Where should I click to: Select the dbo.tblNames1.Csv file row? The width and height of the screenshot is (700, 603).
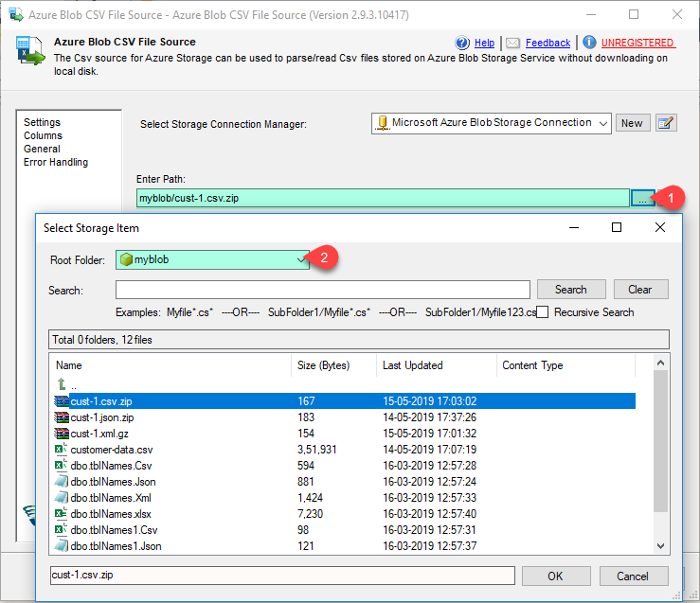tap(345, 530)
